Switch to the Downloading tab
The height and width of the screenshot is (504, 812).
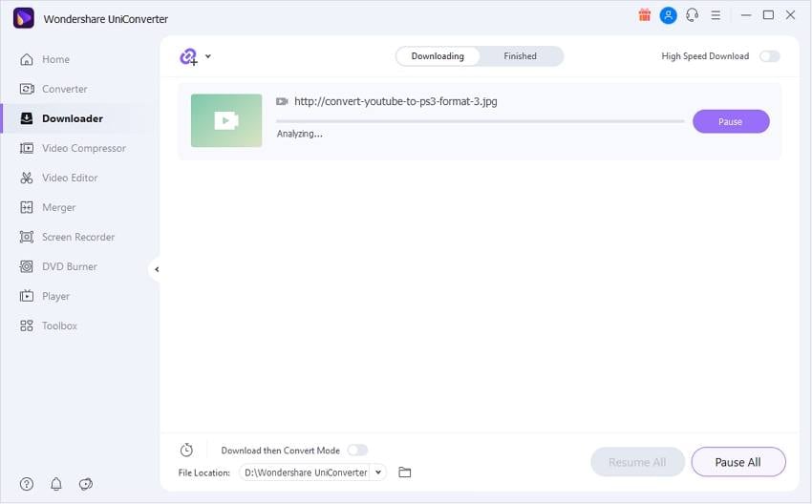tap(438, 56)
